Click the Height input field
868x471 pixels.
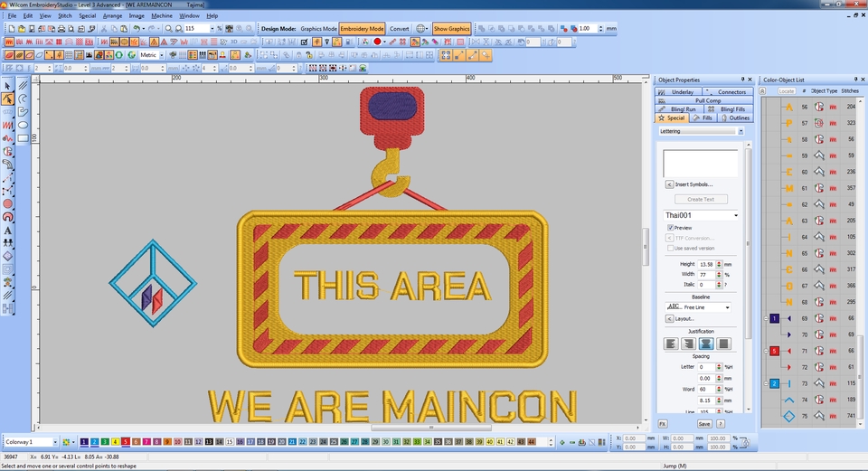pos(706,264)
